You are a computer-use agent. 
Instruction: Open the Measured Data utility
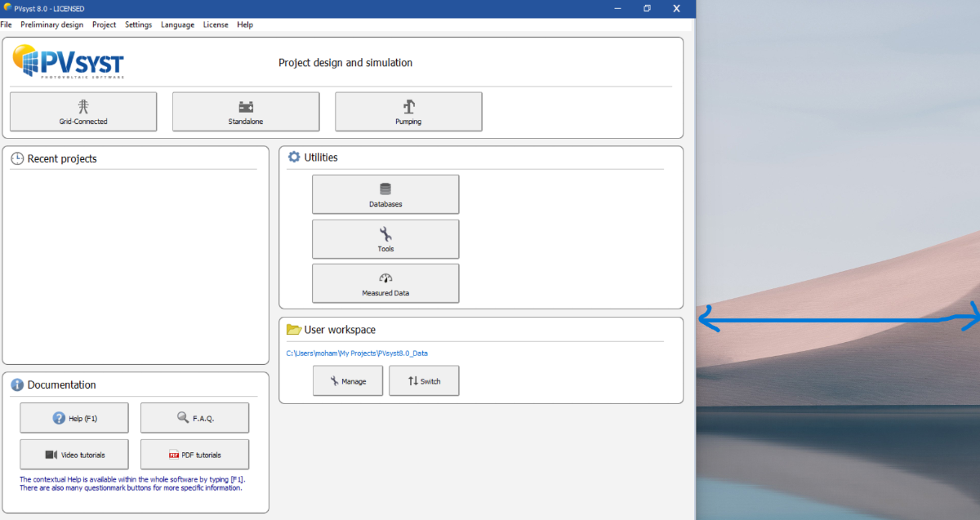[385, 283]
